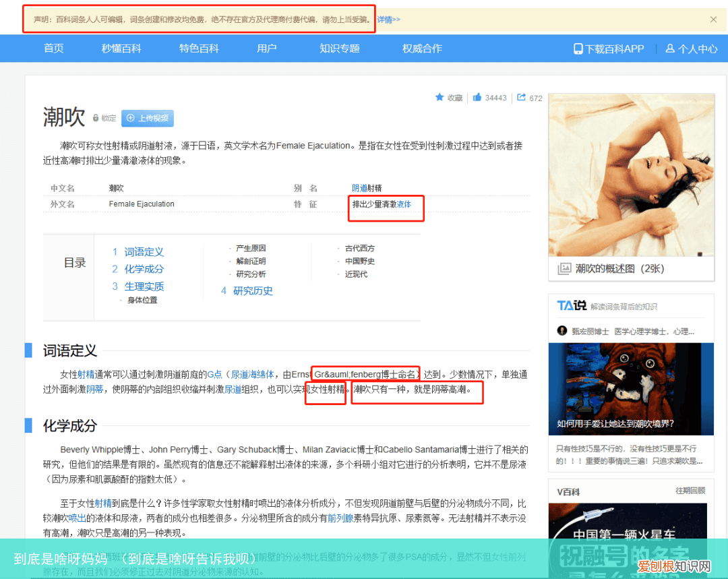Open 喷出 hyperlink in 化学成分
Screen dimensions: 728x579
tap(77, 518)
